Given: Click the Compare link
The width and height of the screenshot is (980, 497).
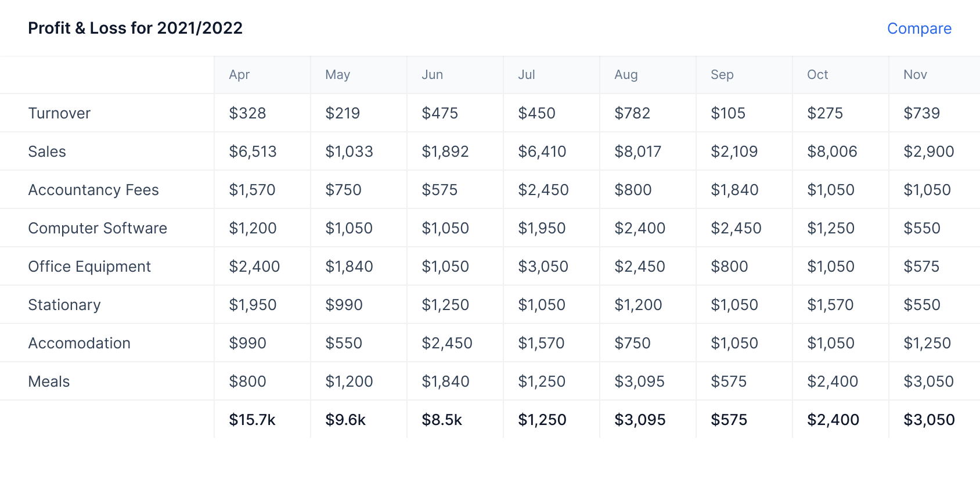Looking at the screenshot, I should (x=919, y=28).
